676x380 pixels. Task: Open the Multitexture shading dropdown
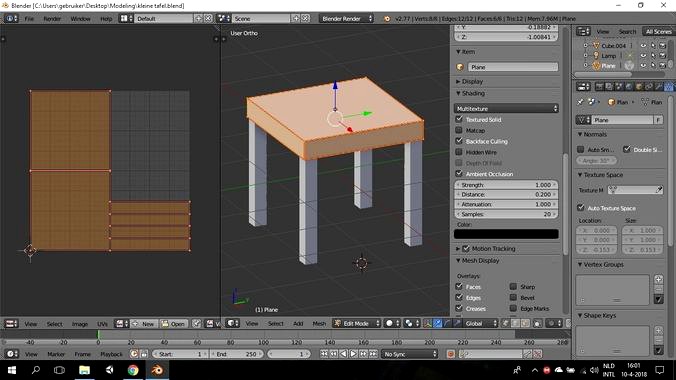click(506, 108)
